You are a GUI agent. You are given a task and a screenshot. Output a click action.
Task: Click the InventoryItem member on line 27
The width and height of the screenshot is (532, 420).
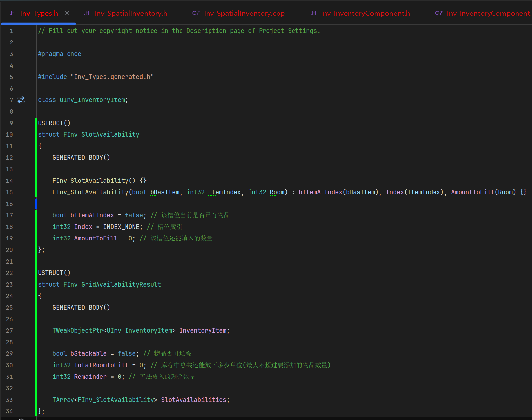(203, 331)
